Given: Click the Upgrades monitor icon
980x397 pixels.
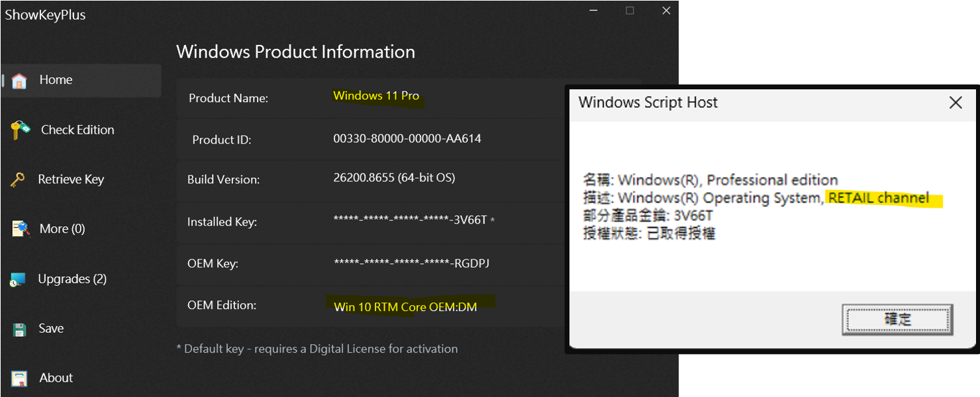Looking at the screenshot, I should point(18,280).
